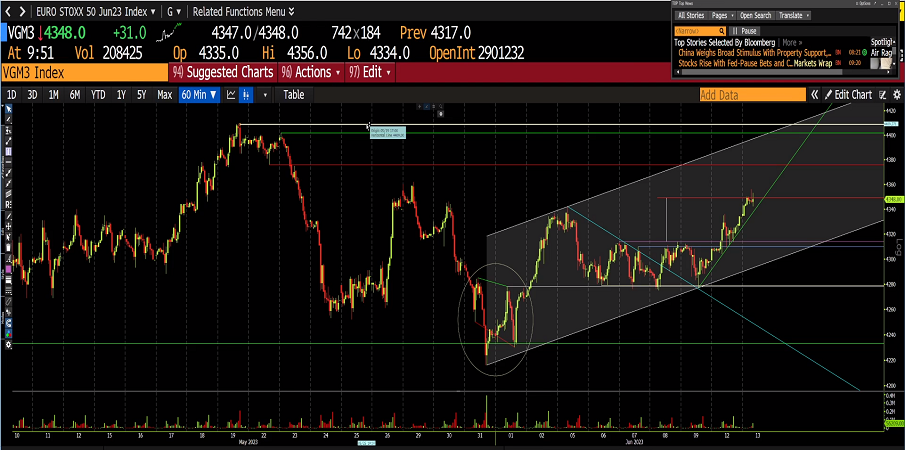Viewport: 905px width, 450px height.
Task: Select the Max period
Action: (164, 95)
